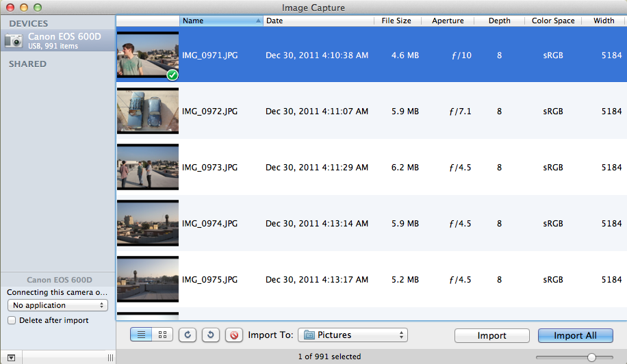The width and height of the screenshot is (627, 364).
Task: Sort by Date column header
Action: [318, 21]
